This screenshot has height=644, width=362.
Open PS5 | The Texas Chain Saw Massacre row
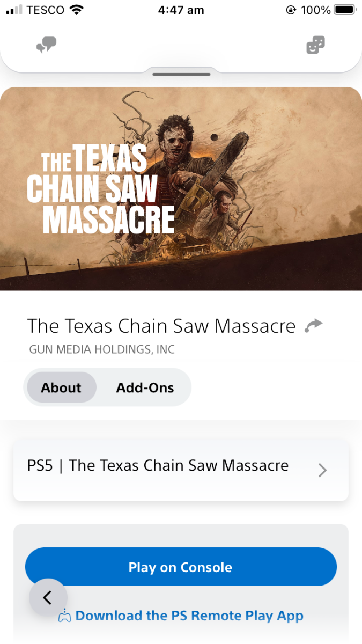[x=181, y=471]
